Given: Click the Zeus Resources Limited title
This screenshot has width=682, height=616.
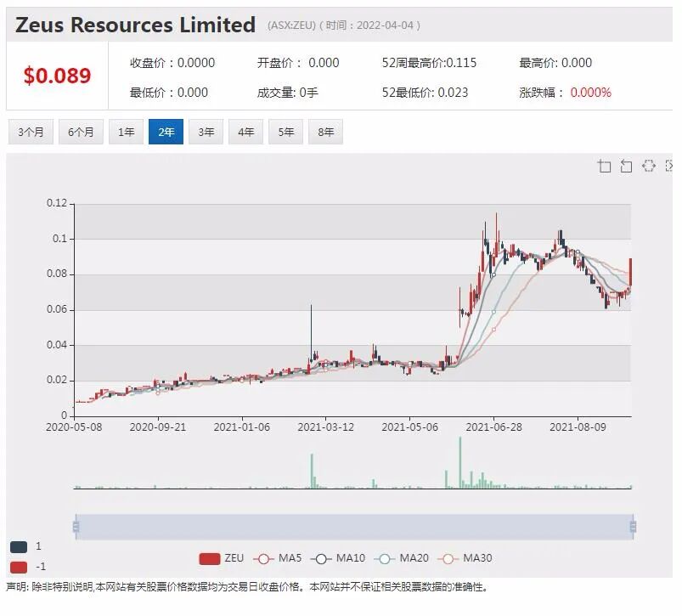Looking at the screenshot, I should tap(135, 25).
